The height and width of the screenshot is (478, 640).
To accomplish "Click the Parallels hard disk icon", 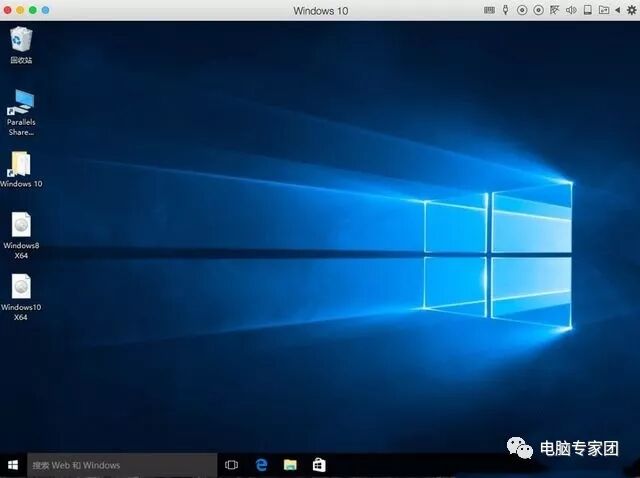I will coord(588,10).
